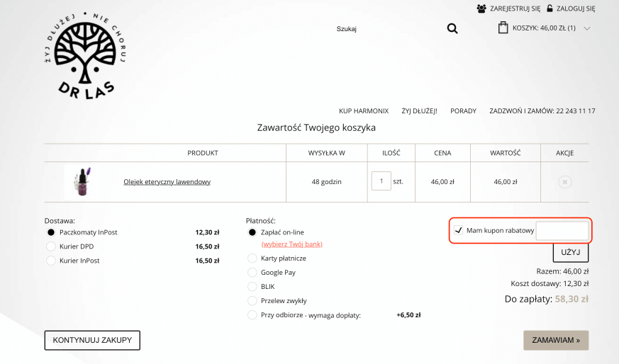Select Paczkomaty InPost delivery
619x364 pixels.
[51, 232]
